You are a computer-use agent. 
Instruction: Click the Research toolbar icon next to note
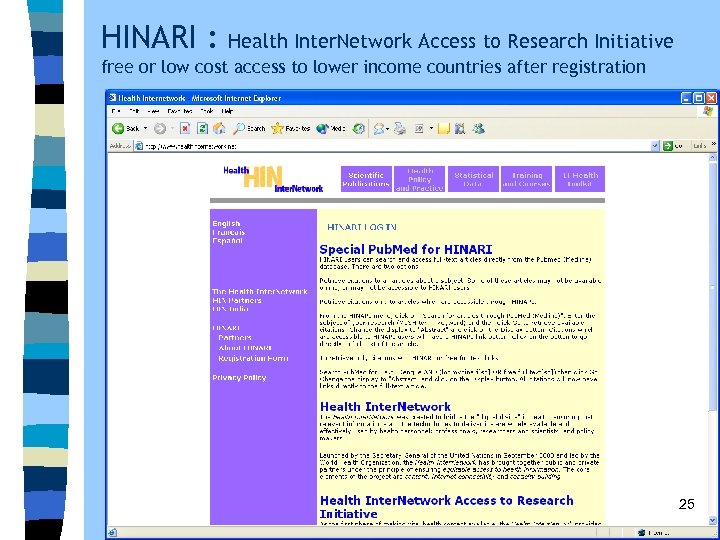[x=460, y=129]
